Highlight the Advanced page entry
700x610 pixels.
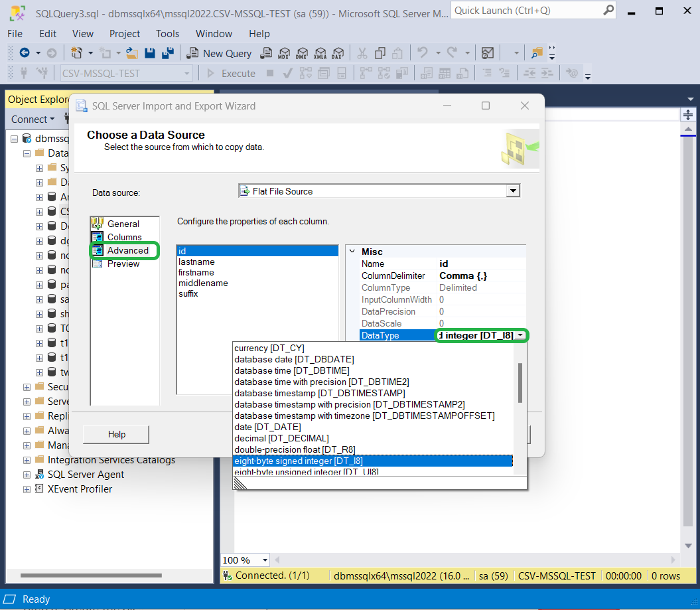124,250
